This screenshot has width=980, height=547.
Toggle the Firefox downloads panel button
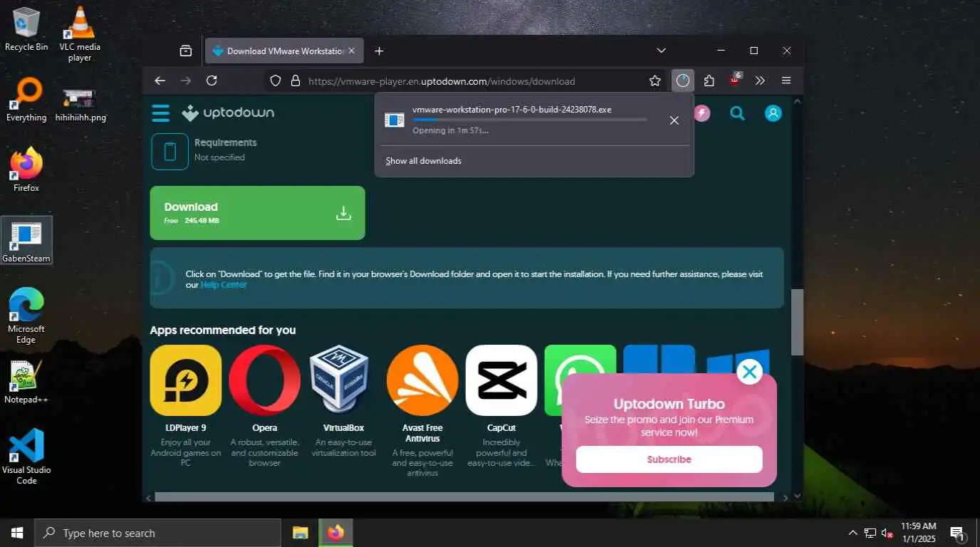683,80
